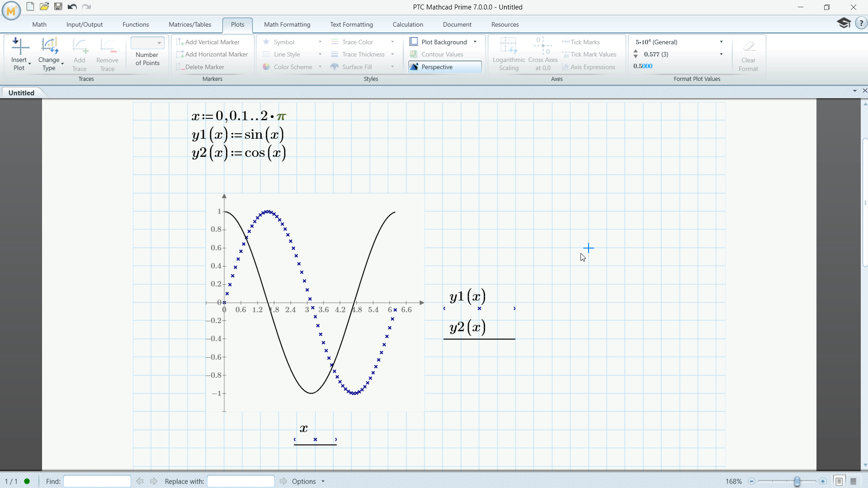Open the Resources ribbon tab
The image size is (868, 488).
pos(505,25)
